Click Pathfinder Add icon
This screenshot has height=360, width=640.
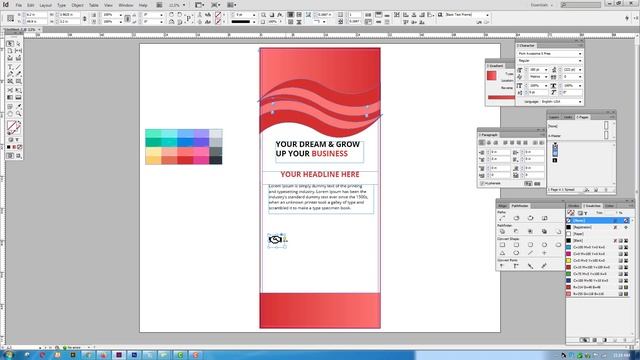[502, 231]
